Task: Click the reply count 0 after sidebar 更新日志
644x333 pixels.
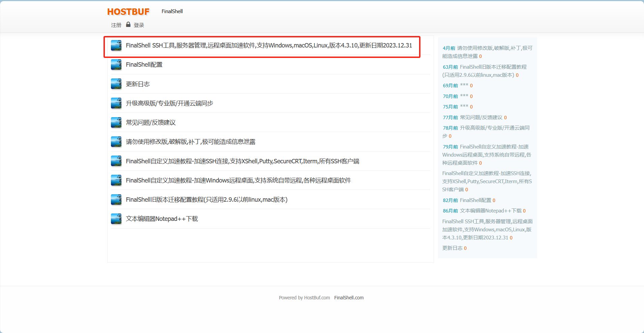Action: pos(465,248)
